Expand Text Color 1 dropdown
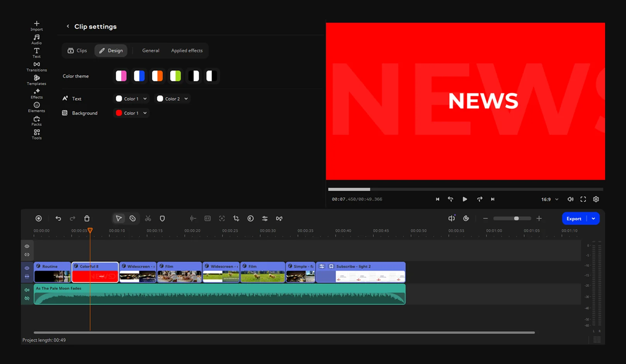Viewport: 626px width, 364px height. click(x=132, y=99)
